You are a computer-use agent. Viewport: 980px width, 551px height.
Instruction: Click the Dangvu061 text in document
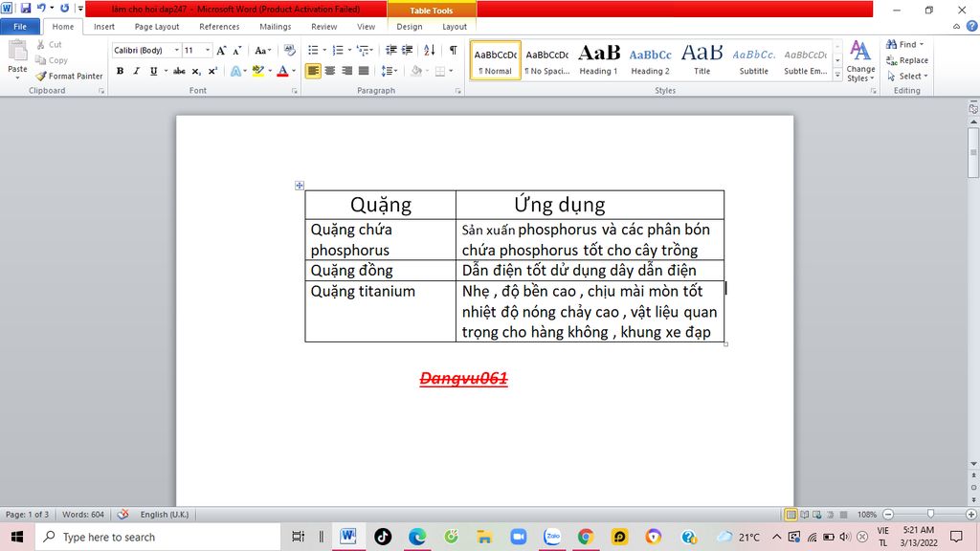click(x=464, y=379)
